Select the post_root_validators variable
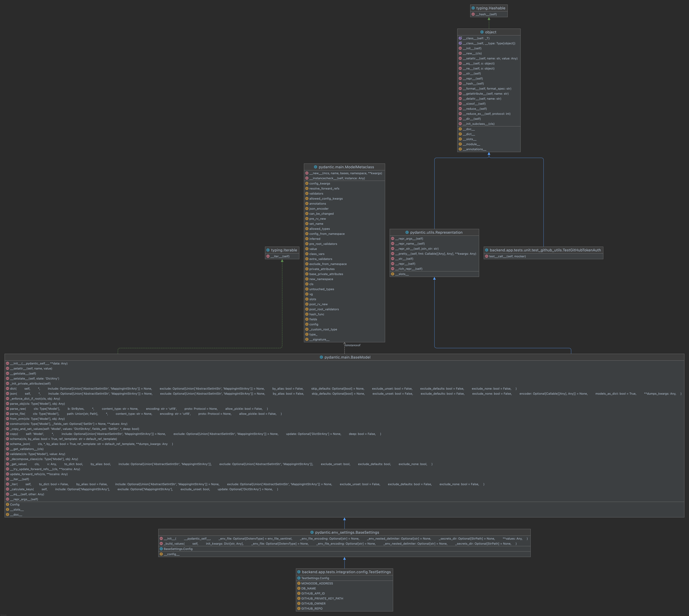Image resolution: width=689 pixels, height=616 pixels. click(324, 309)
